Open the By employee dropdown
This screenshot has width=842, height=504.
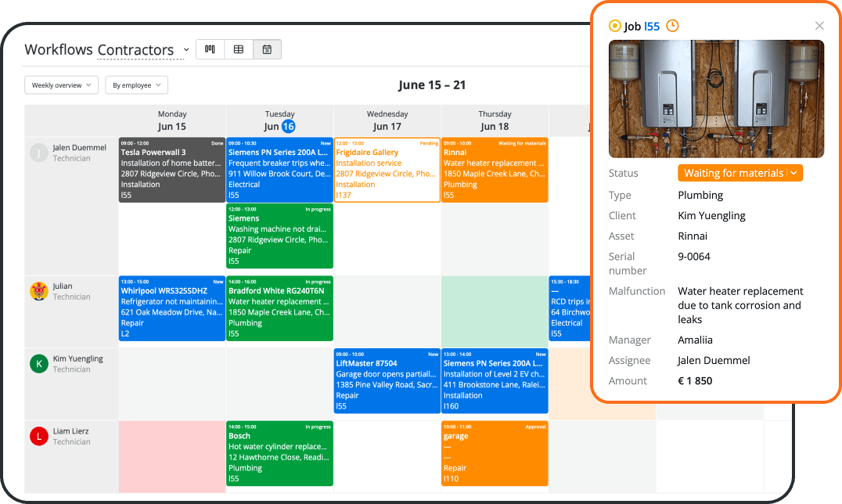[x=136, y=85]
